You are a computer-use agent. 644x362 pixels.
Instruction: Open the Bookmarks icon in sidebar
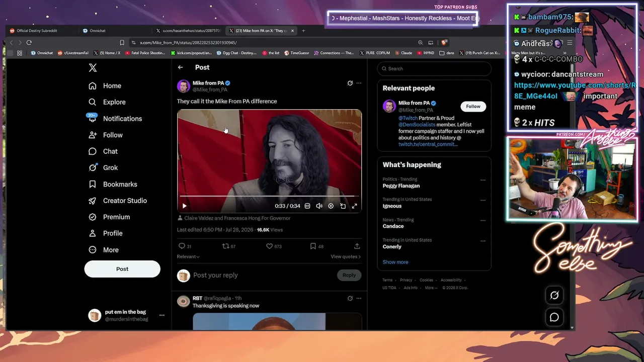(x=93, y=185)
